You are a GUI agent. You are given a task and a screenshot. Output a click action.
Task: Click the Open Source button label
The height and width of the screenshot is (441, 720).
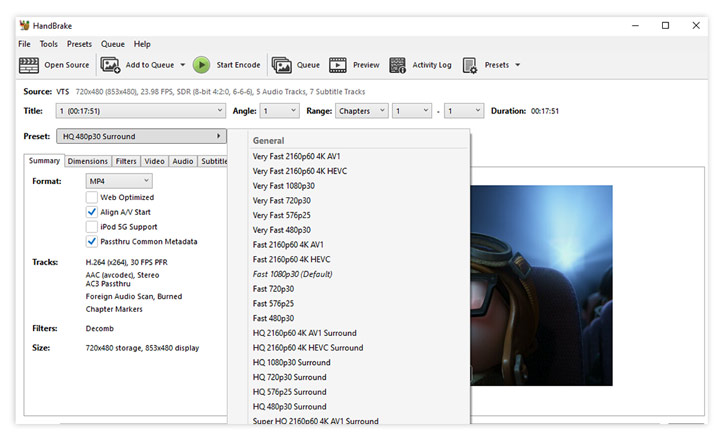pos(67,65)
